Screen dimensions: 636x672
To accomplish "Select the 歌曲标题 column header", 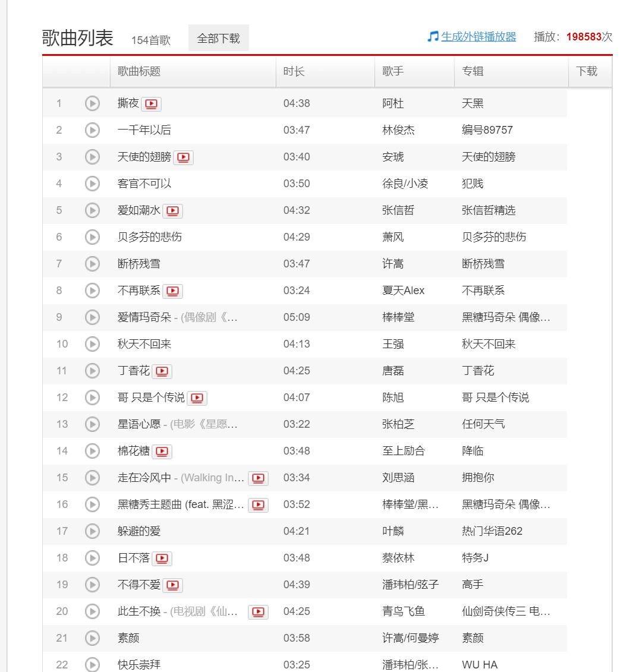I will click(x=138, y=71).
